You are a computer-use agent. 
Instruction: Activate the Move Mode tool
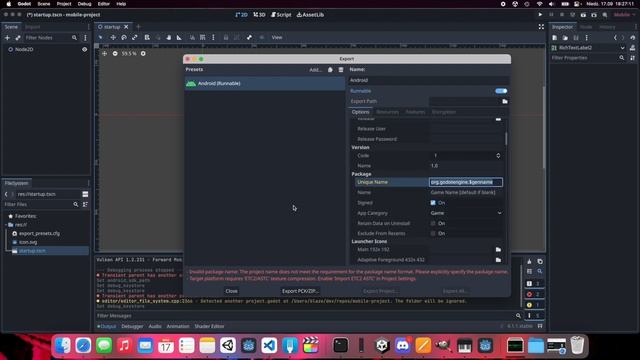(x=113, y=38)
